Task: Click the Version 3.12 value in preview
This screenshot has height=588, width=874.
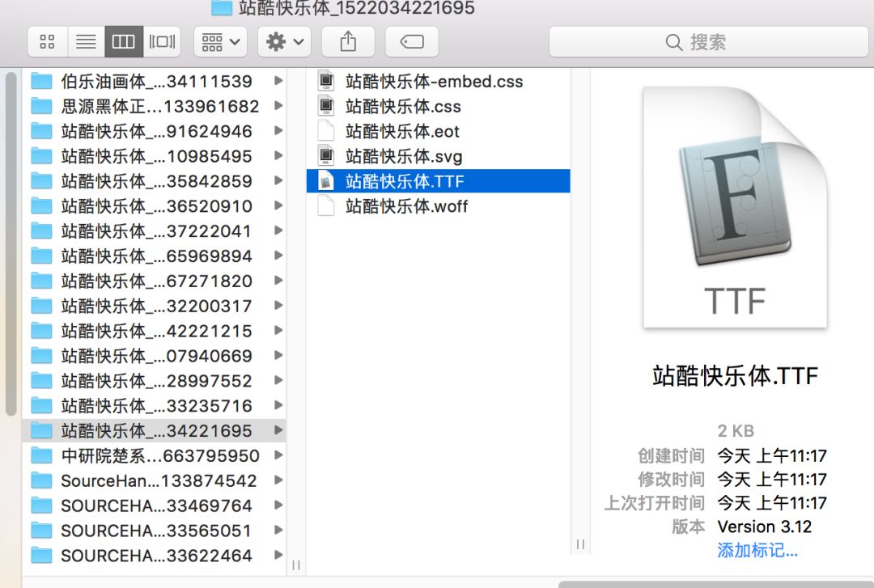Action: (x=764, y=527)
